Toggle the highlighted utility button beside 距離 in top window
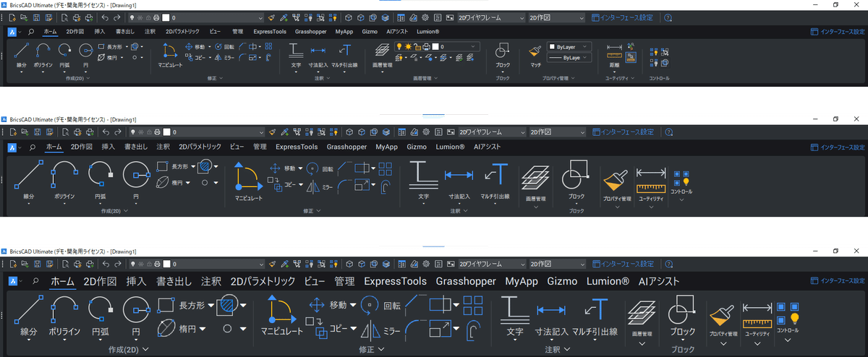Screen dimensions: 868x357 point(631,56)
